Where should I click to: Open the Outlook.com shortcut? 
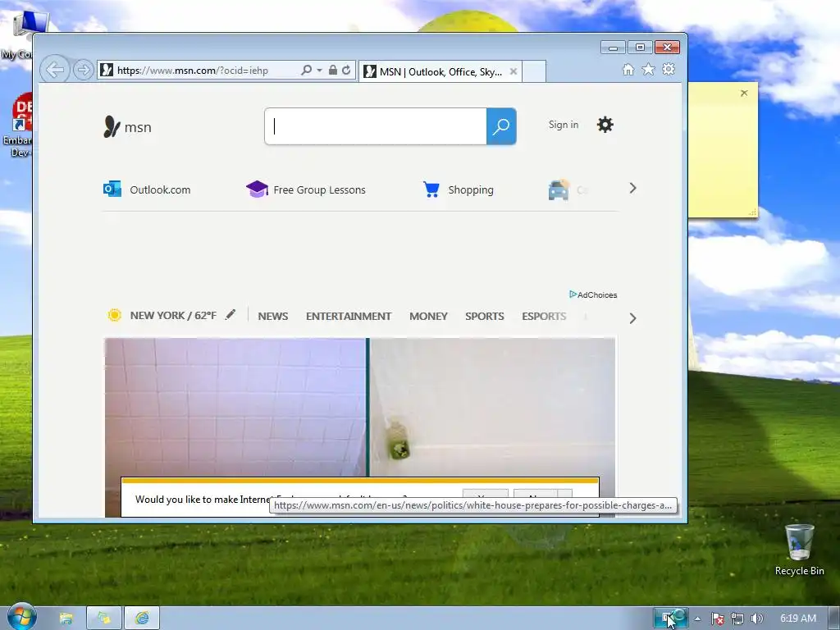(147, 189)
